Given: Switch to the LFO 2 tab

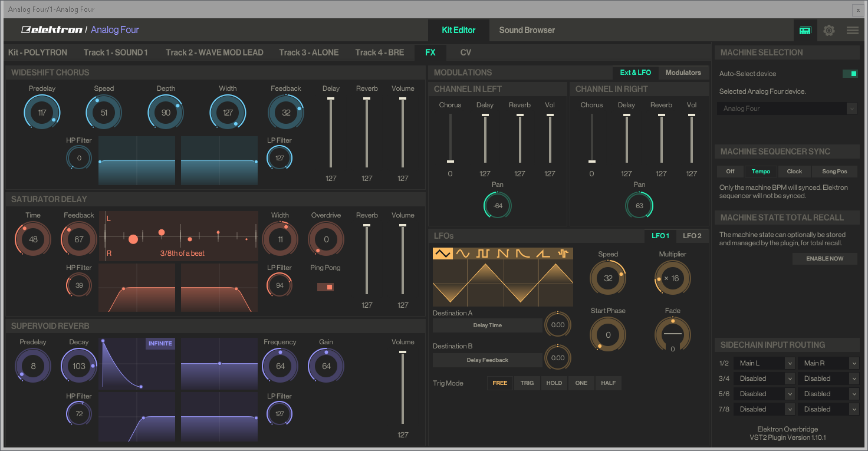Looking at the screenshot, I should coord(692,236).
